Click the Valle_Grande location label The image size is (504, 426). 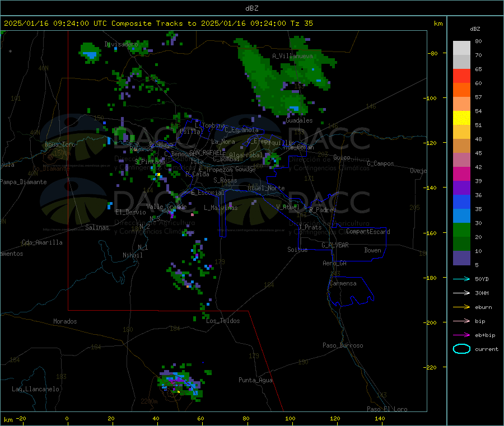(x=166, y=207)
